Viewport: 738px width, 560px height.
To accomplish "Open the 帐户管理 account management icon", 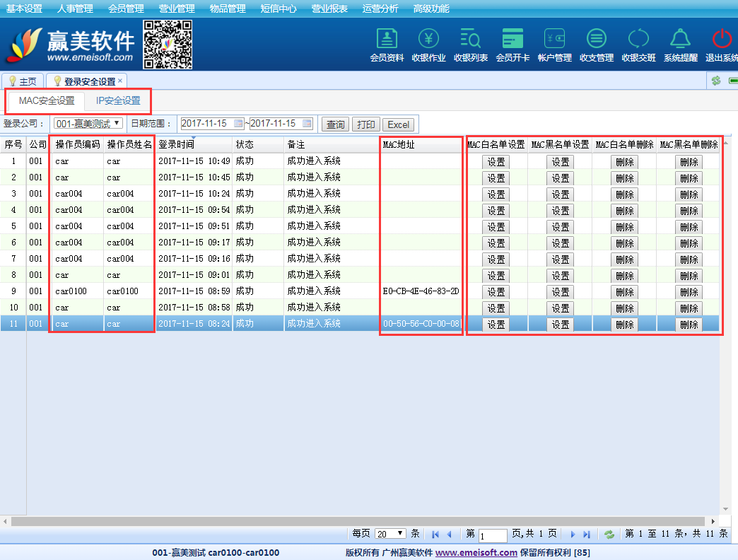I will 554,40.
